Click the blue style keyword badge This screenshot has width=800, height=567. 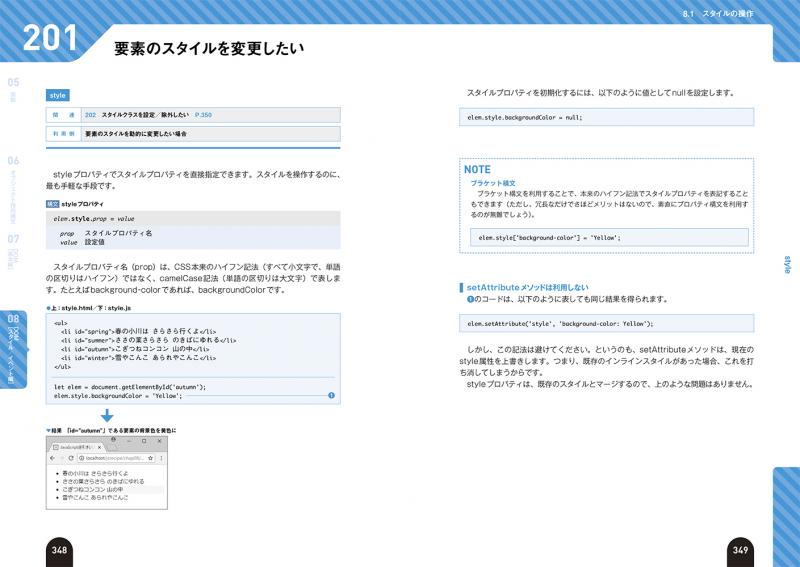pos(58,95)
